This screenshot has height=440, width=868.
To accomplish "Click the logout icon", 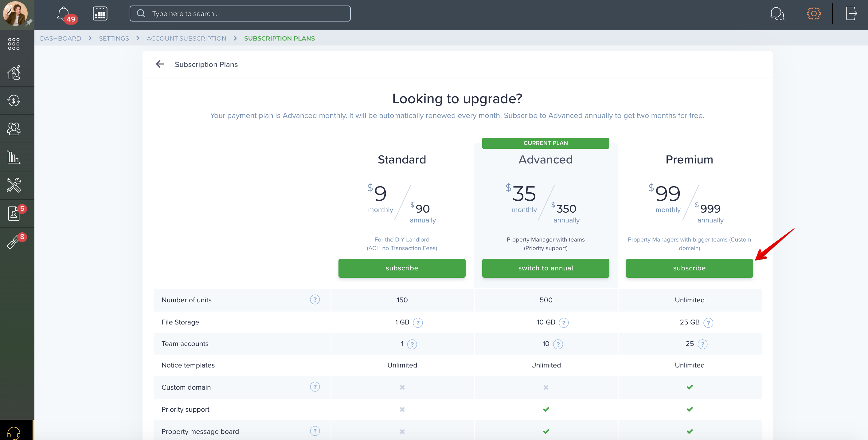I will [851, 14].
